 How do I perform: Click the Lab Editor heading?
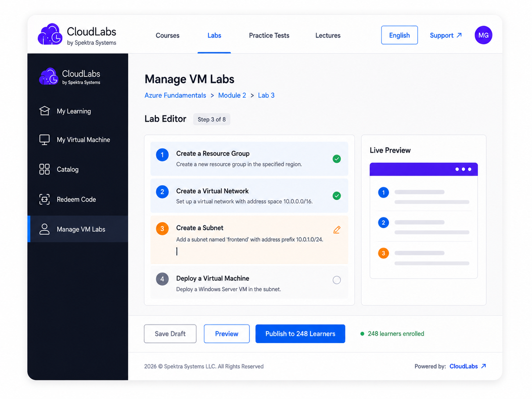tap(165, 119)
